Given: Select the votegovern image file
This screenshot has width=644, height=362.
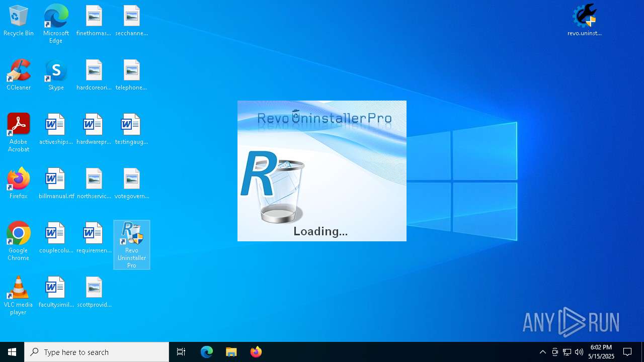Looking at the screenshot, I should point(131,184).
